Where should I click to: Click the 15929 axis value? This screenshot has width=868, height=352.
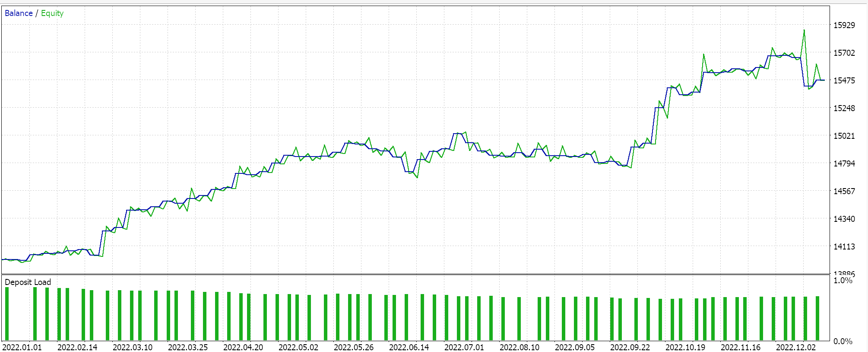pyautogui.click(x=844, y=25)
